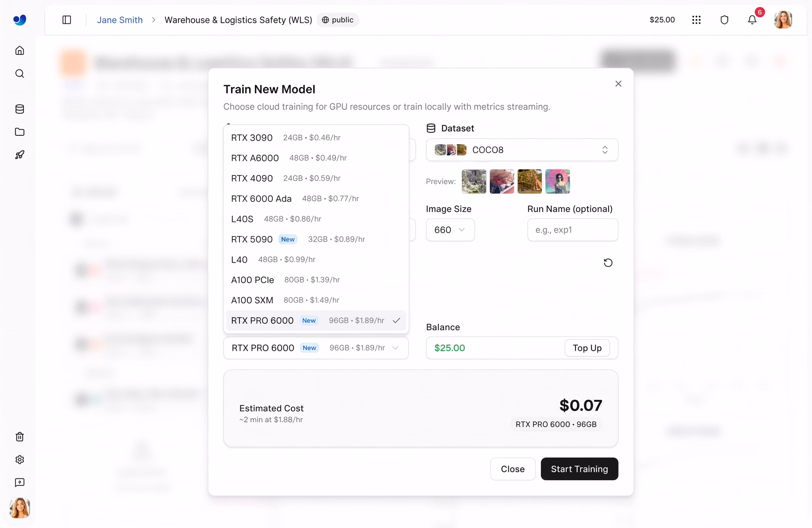The image size is (812, 528).
Task: Collapse the RTX PRO 6000 GPU dropdown
Action: 316,348
